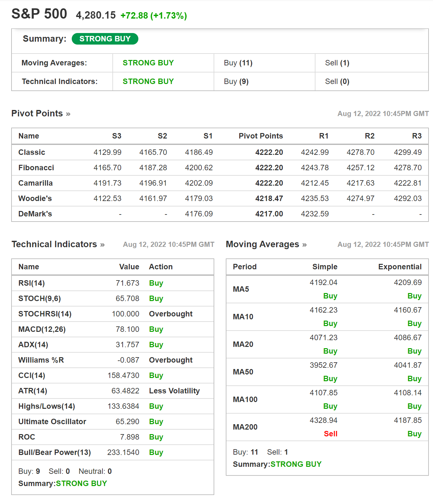The width and height of the screenshot is (433, 504).
Task: Click DeMark's pivot point value 4217.00
Action: (x=269, y=214)
